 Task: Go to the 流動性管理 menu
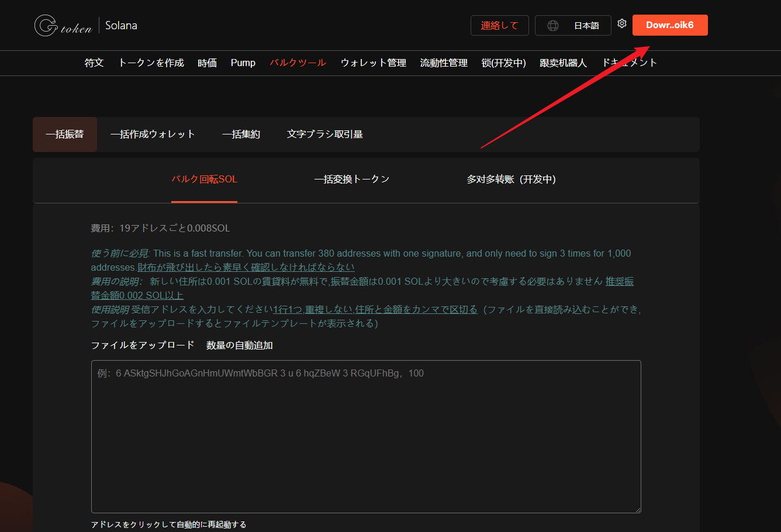[x=444, y=63]
